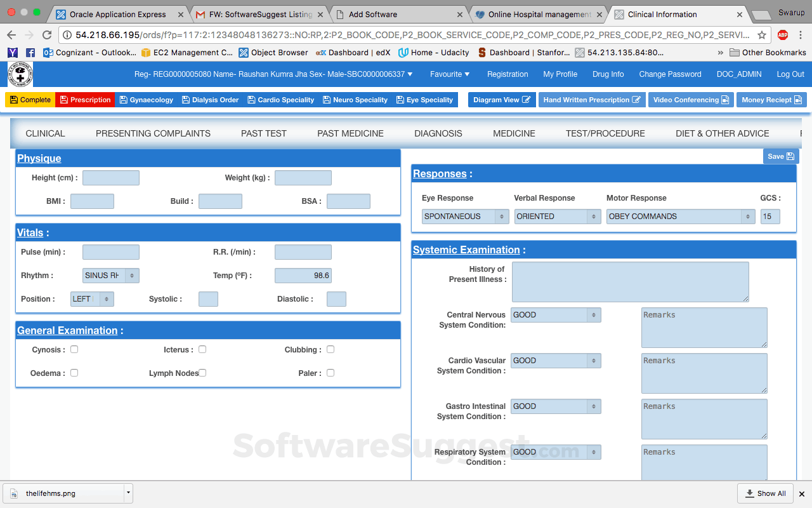This screenshot has width=812, height=508.
Task: Click the Height input field
Action: pos(111,177)
